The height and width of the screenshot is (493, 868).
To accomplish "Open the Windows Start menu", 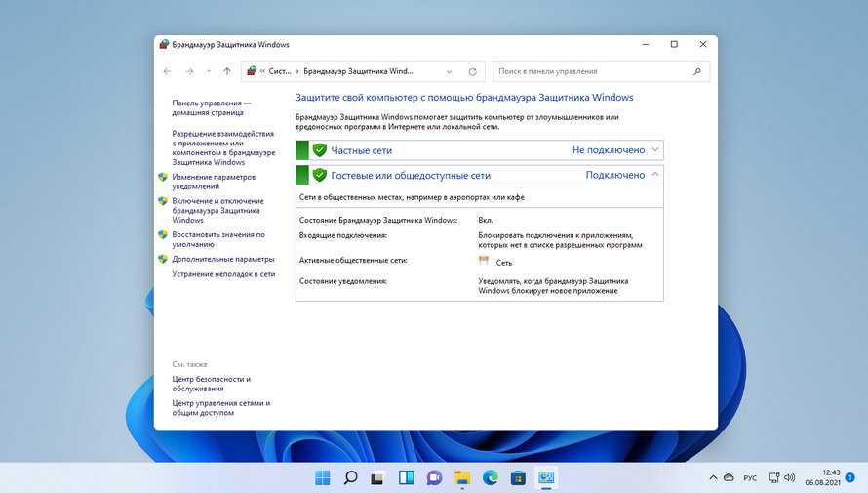I will (x=322, y=477).
